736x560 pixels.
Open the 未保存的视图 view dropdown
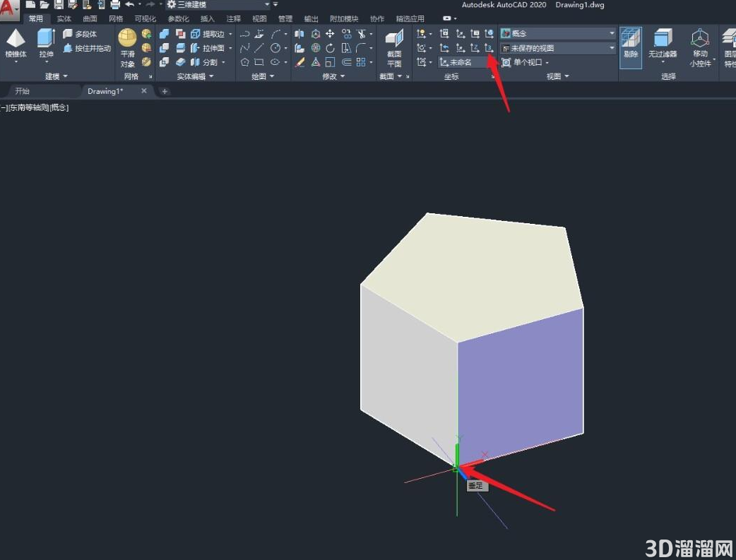click(x=557, y=48)
